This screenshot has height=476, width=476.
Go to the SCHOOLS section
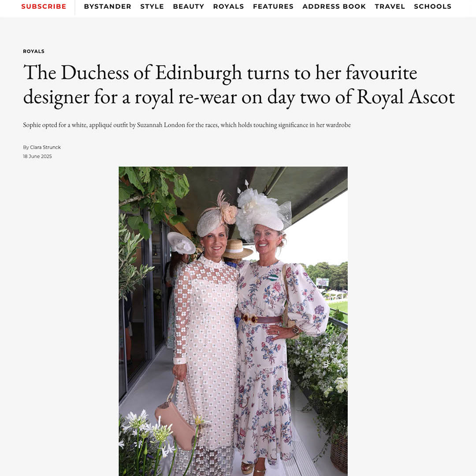pos(433,6)
